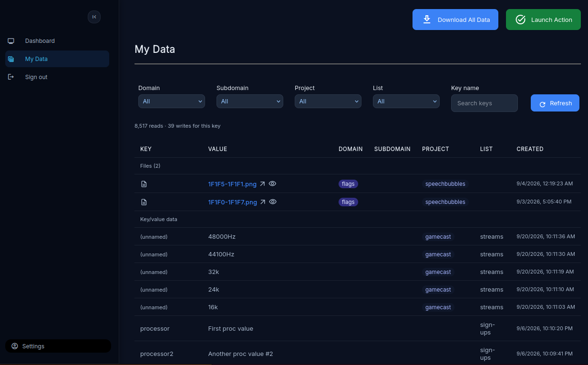Click created date 9/20/2026, 10:11:36 AM
Screen dimensions: 588x365
click(546, 236)
